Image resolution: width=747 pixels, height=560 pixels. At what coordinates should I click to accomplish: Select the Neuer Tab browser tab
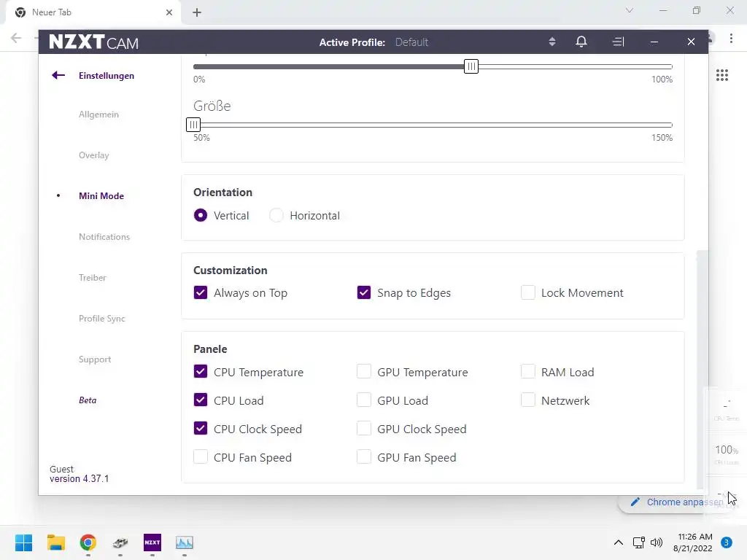coord(93,12)
